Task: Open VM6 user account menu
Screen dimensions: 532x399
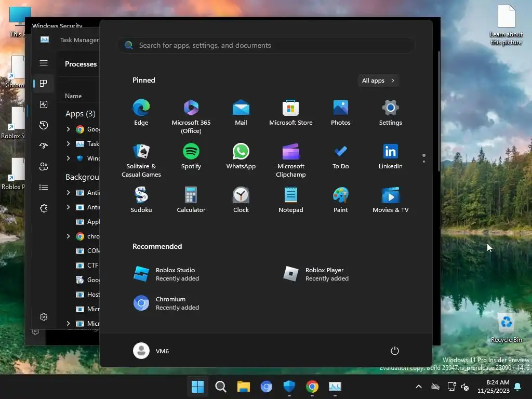Action: (151, 351)
